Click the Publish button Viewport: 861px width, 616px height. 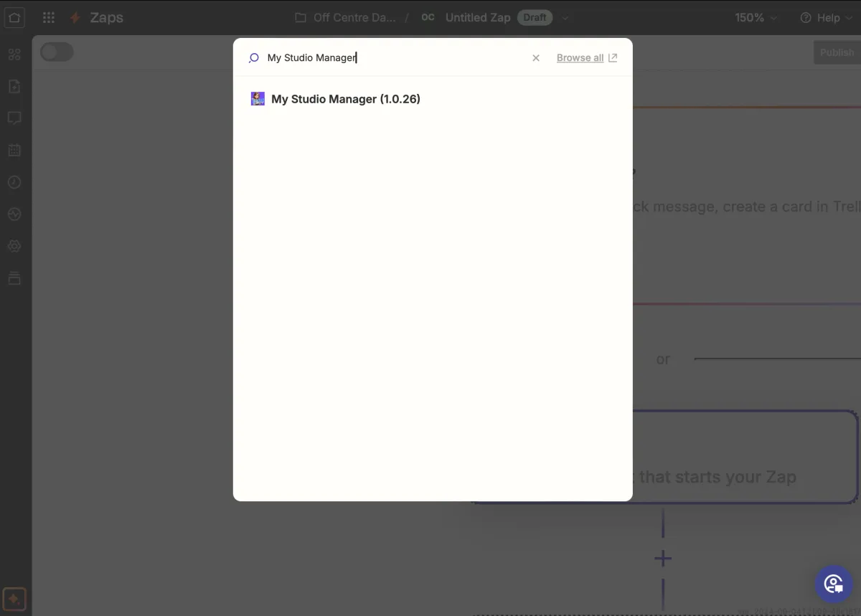click(x=837, y=52)
